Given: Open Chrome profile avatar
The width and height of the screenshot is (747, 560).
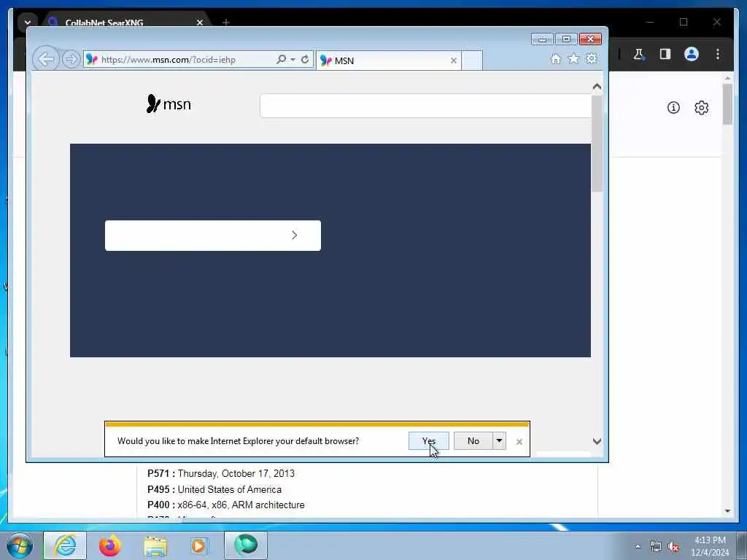Looking at the screenshot, I should point(692,54).
